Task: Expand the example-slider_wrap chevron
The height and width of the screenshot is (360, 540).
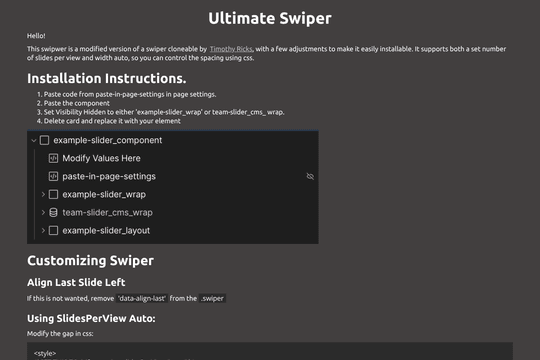Action: pos(43,194)
